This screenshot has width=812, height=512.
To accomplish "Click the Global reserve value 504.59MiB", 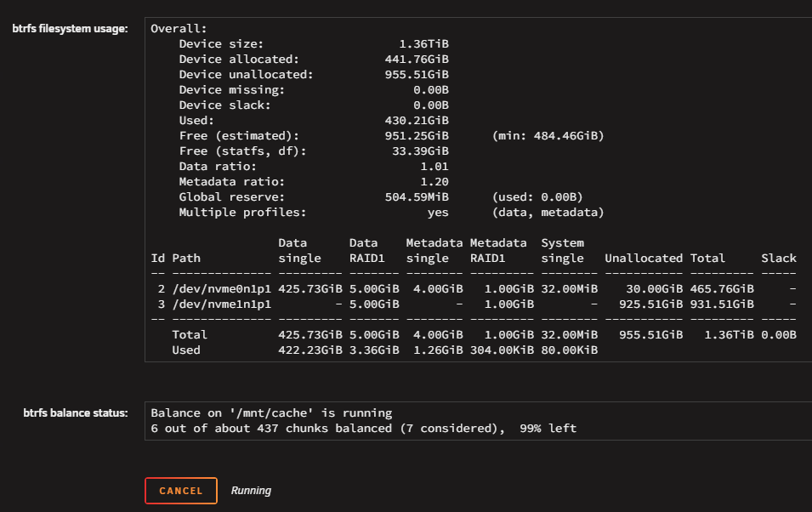I will coord(417,197).
